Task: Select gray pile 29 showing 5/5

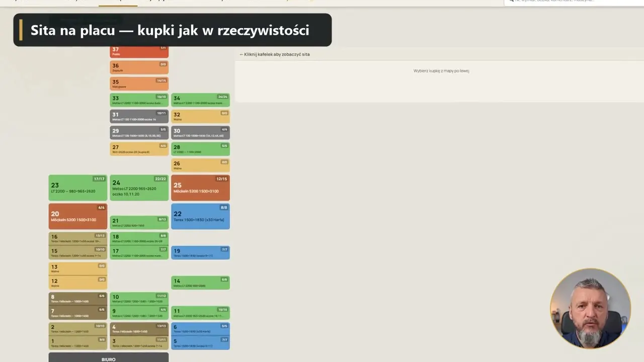Action: click(139, 133)
